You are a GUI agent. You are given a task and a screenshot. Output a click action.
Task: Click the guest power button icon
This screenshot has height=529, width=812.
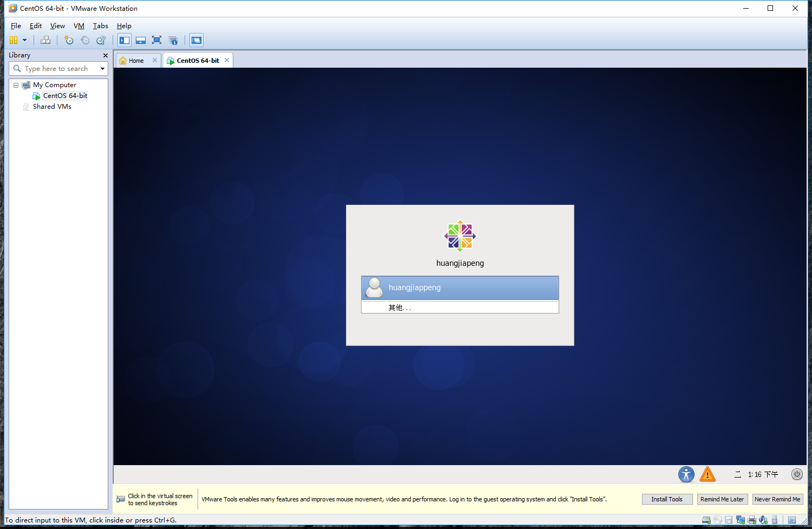797,474
